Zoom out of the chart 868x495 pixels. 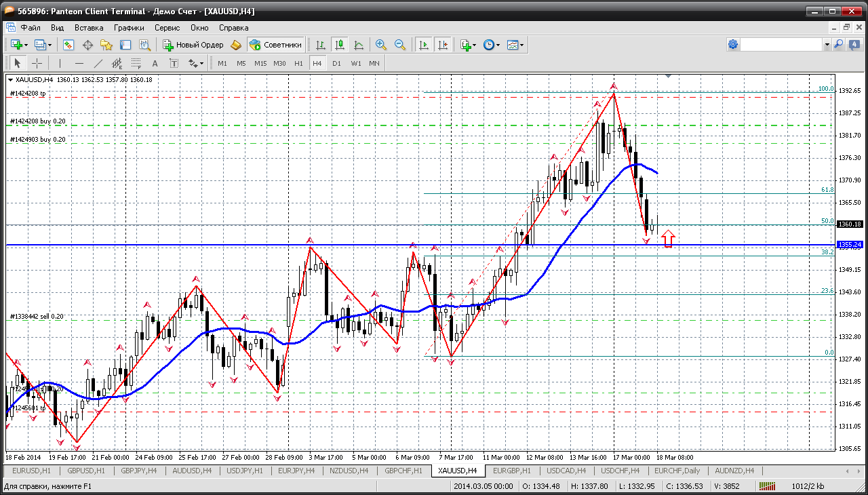point(400,45)
